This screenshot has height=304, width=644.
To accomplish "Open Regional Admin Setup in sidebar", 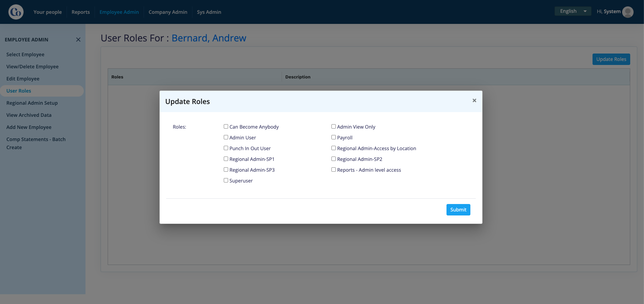I will pos(32,103).
